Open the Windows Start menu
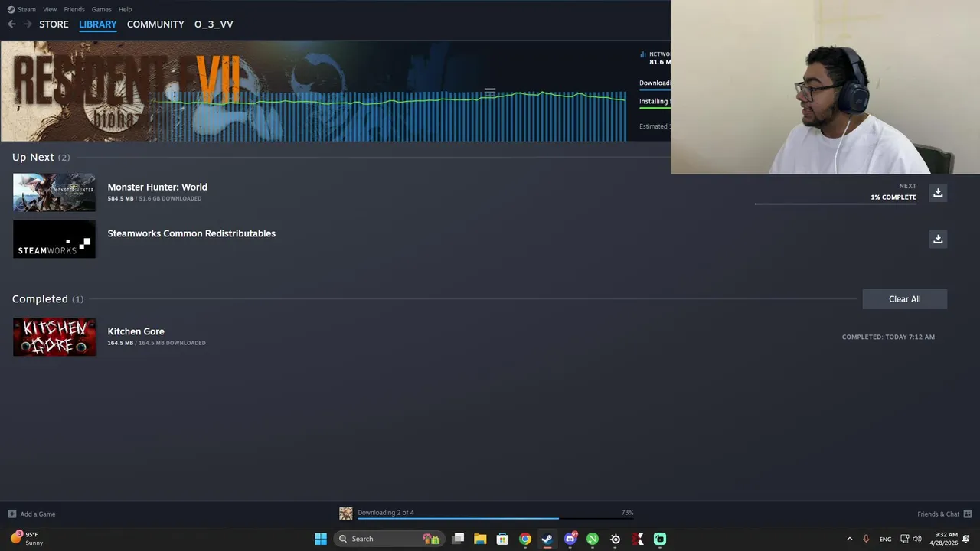This screenshot has width=980, height=551. (x=321, y=539)
